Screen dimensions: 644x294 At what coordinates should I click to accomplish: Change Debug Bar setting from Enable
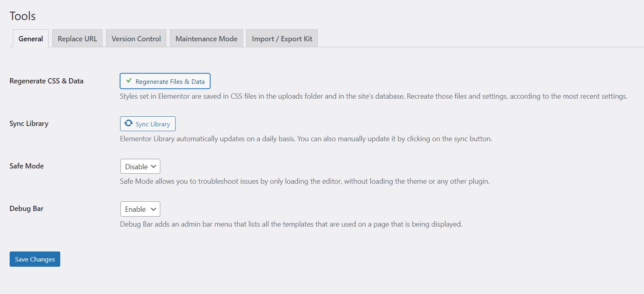pyautogui.click(x=139, y=209)
